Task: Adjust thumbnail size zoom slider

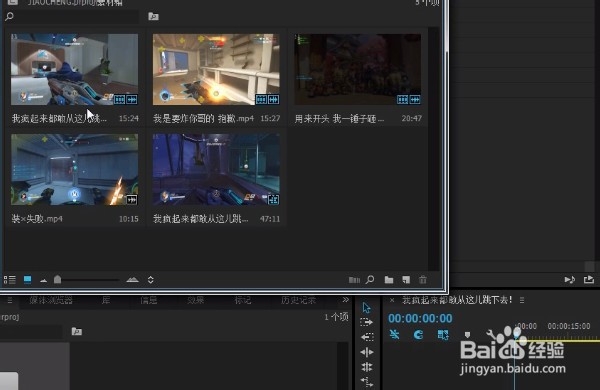Action: tap(57, 280)
